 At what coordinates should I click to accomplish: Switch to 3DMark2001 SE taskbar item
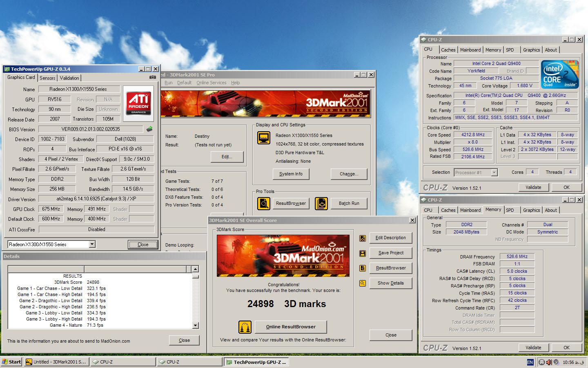click(56, 362)
